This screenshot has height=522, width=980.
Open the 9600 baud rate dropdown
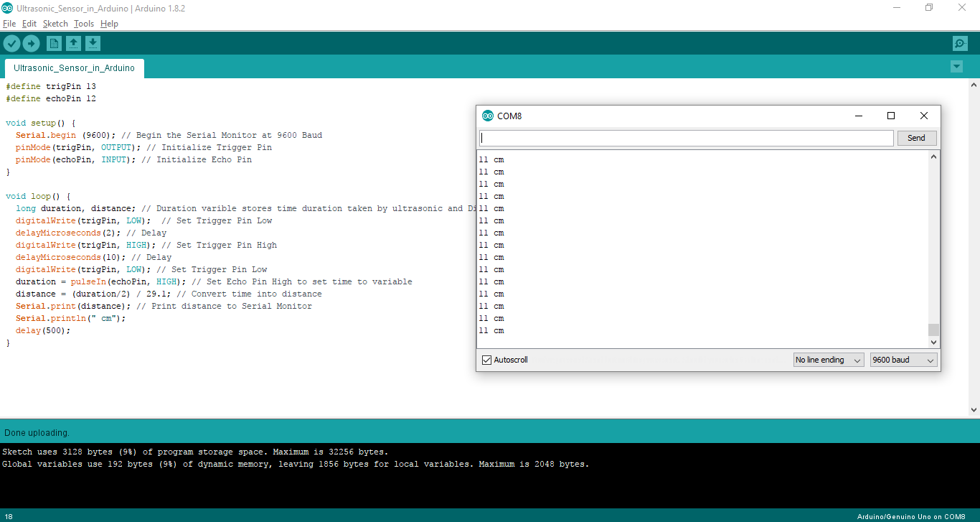tap(903, 360)
